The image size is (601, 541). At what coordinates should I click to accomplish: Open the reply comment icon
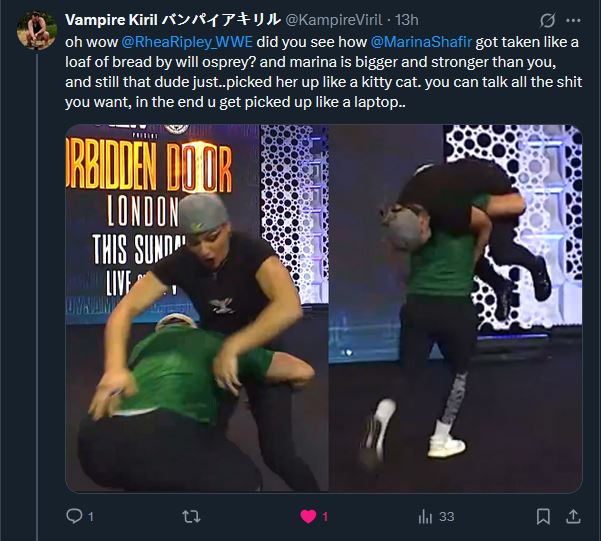pos(74,516)
